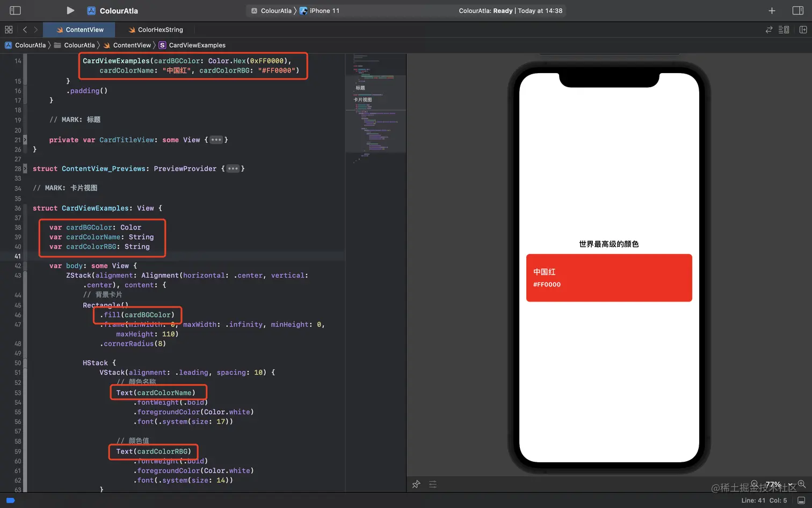Choose the iPhone 11 run destination
The image size is (812, 508).
(x=320, y=11)
